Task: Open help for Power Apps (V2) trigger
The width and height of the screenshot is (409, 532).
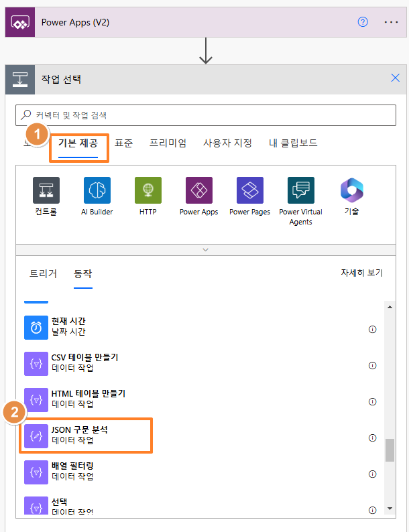Action: tap(363, 22)
